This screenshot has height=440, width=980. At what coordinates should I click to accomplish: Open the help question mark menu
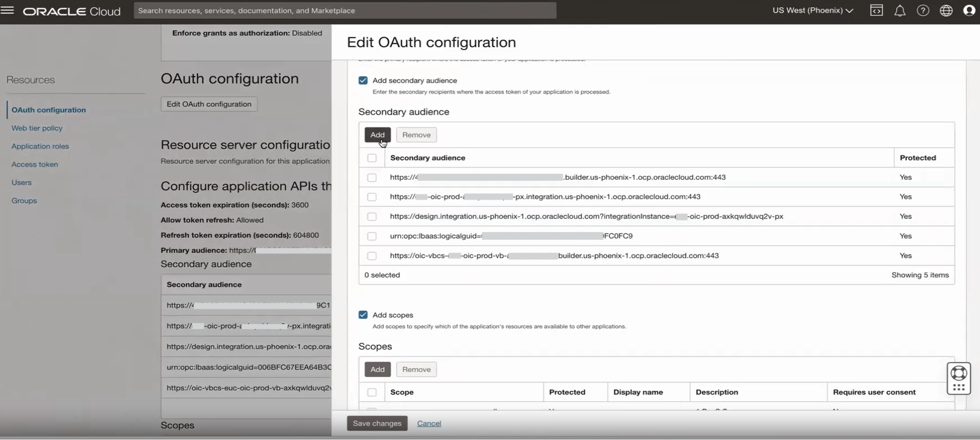pyautogui.click(x=923, y=11)
